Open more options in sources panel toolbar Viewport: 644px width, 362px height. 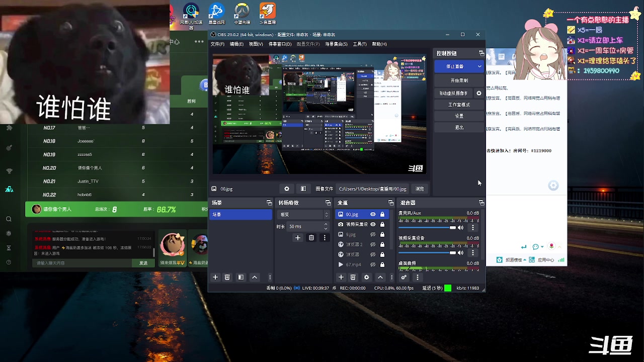click(x=392, y=278)
